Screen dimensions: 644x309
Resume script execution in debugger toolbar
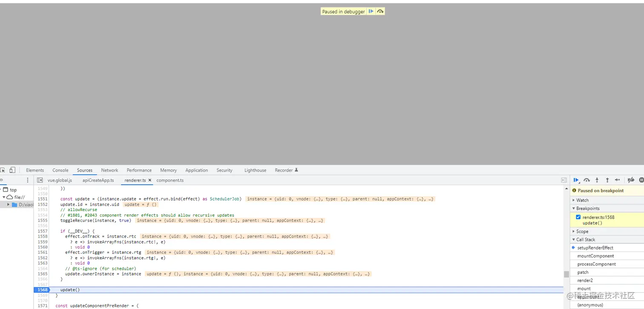576,180
